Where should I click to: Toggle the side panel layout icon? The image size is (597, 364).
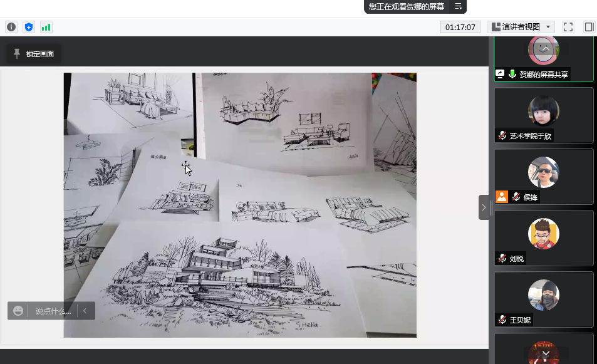[589, 27]
